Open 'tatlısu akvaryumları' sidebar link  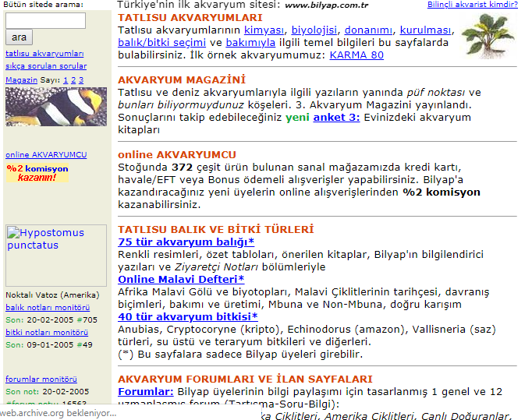tap(44, 54)
